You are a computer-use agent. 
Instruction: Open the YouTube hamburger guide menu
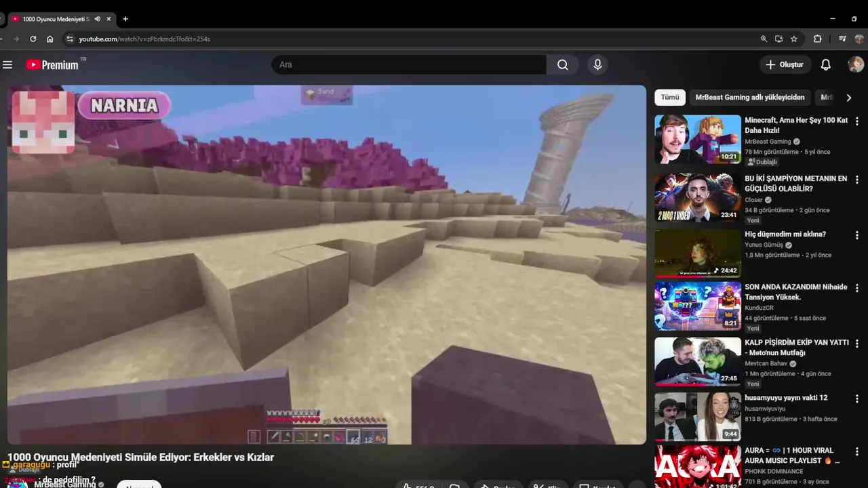[x=7, y=64]
